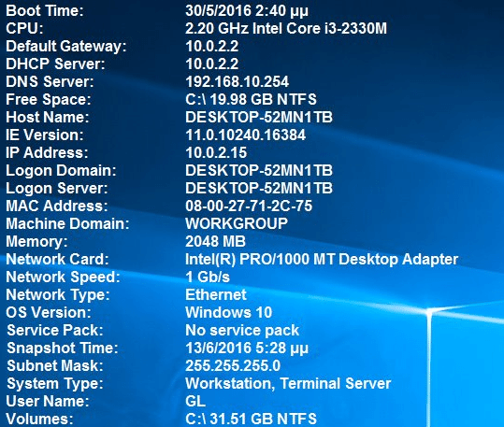Click the DNS Server label
This screenshot has width=504, height=427.
[50, 81]
